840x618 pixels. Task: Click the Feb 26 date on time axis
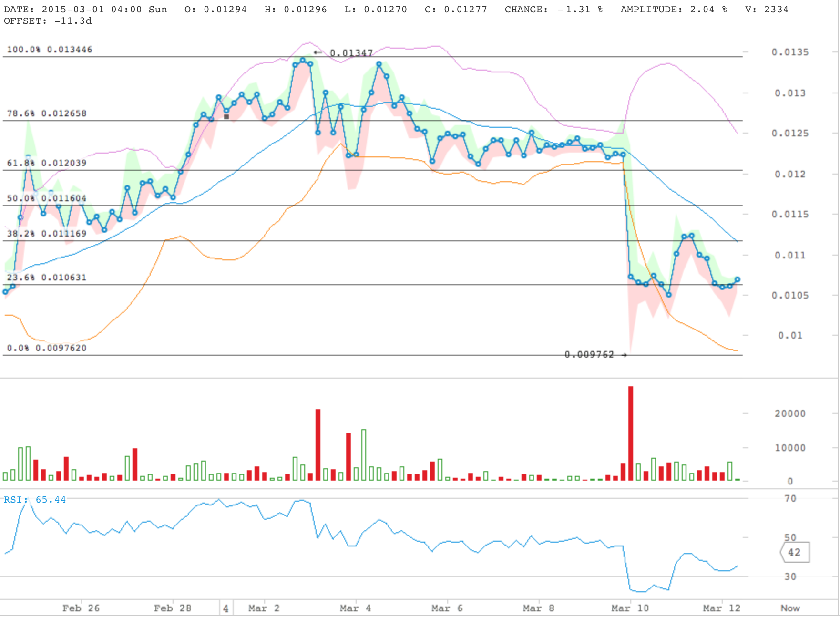pyautogui.click(x=81, y=608)
